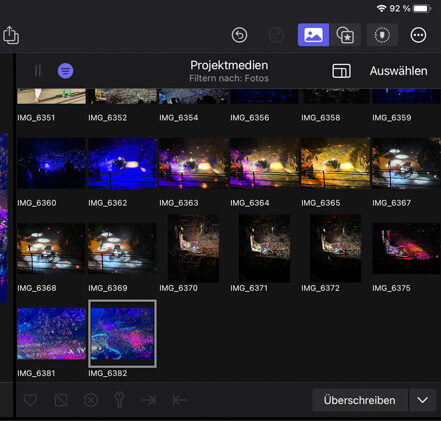Expand the Überschreiben options chevron
This screenshot has height=421, width=441.
click(x=423, y=400)
